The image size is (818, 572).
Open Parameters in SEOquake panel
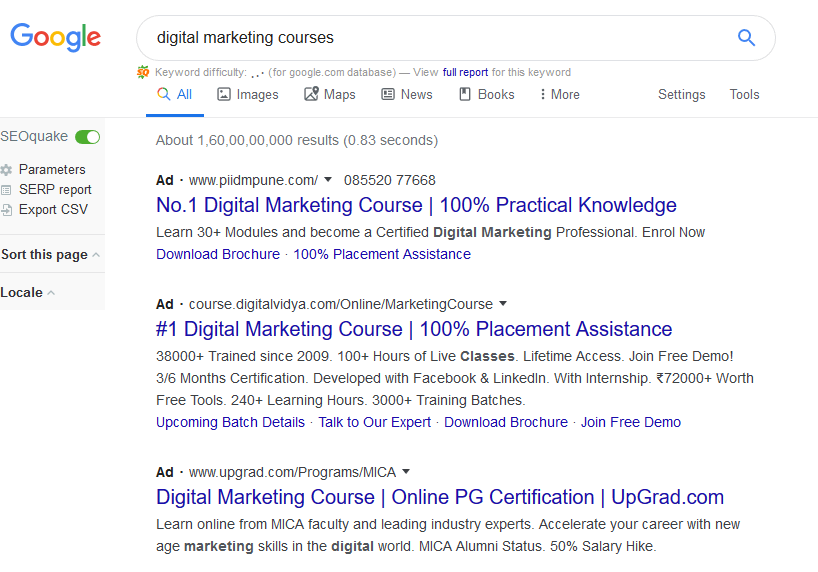[x=52, y=170]
